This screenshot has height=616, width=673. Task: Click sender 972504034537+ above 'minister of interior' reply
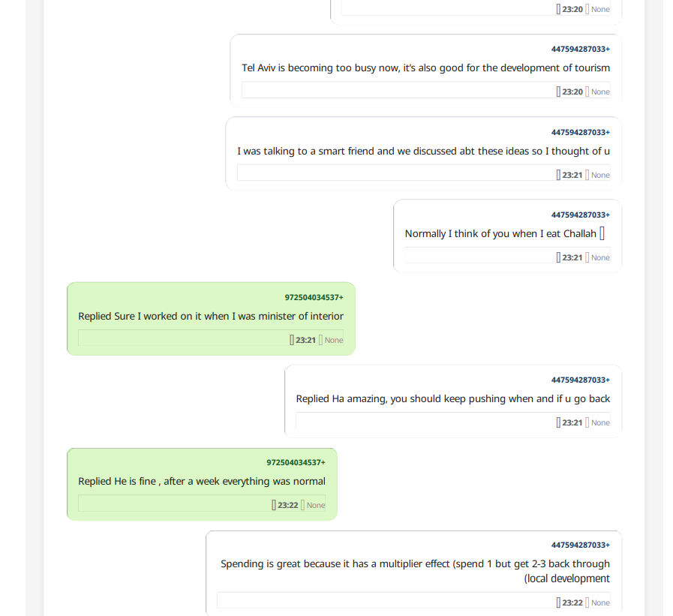(314, 297)
